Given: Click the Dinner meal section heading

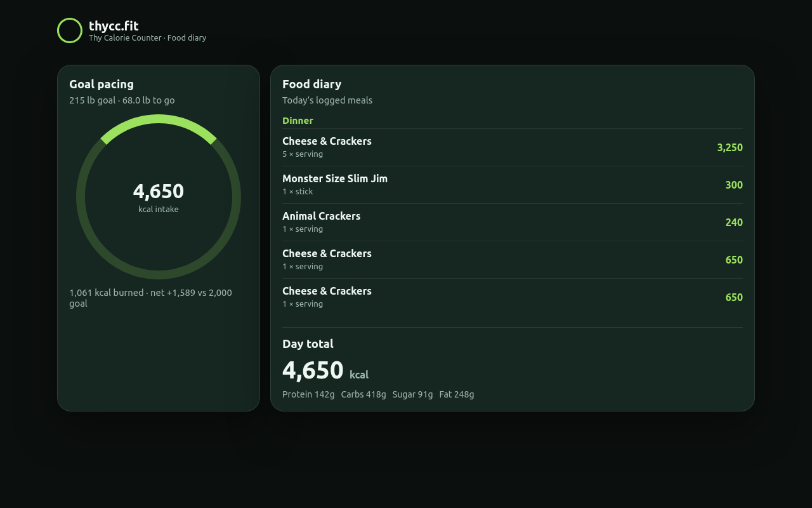Looking at the screenshot, I should (298, 121).
